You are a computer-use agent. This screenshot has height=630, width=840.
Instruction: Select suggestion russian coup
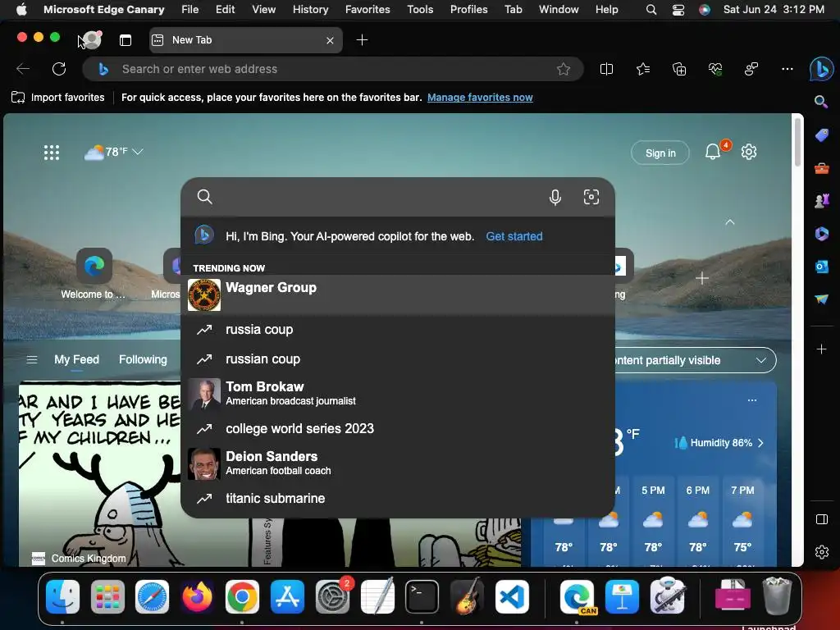pyautogui.click(x=398, y=359)
